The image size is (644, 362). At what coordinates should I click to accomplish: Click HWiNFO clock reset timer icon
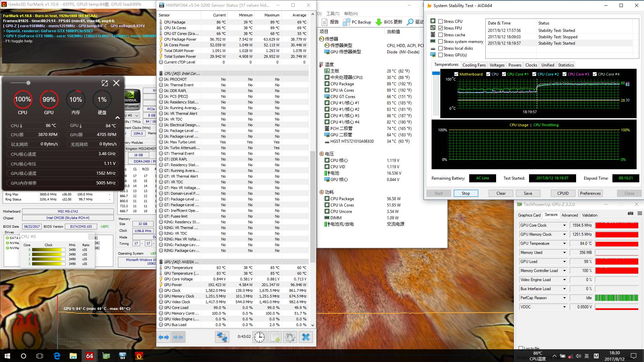[x=259, y=337]
